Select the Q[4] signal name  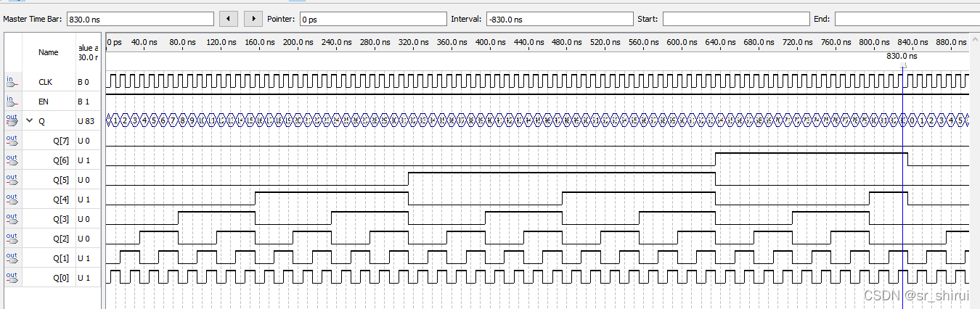pos(62,199)
